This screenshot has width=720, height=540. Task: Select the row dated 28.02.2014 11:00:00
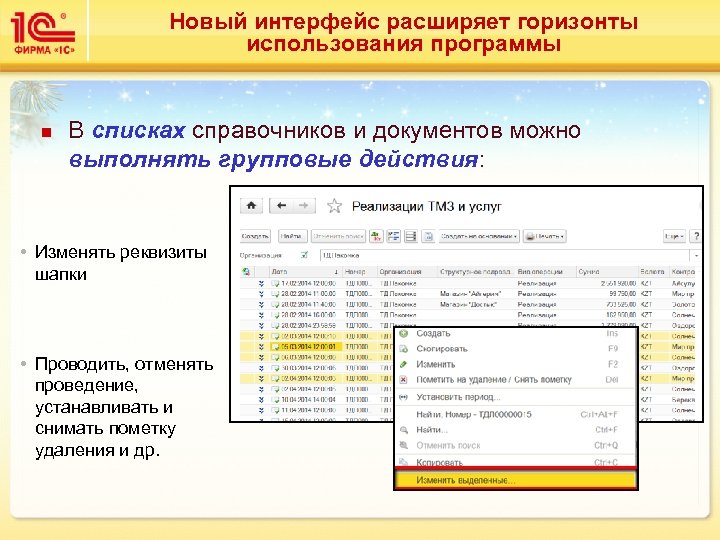[x=469, y=294]
